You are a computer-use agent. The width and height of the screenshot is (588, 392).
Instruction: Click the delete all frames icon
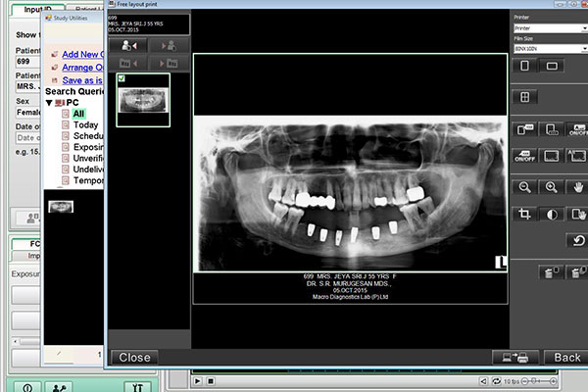577,272
